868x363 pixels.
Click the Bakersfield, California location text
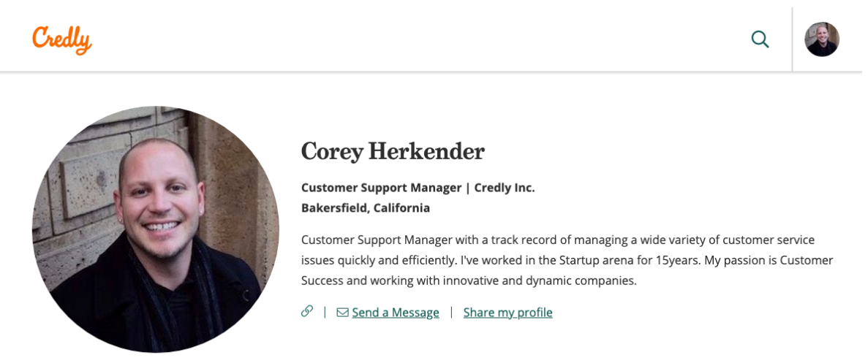coord(366,208)
